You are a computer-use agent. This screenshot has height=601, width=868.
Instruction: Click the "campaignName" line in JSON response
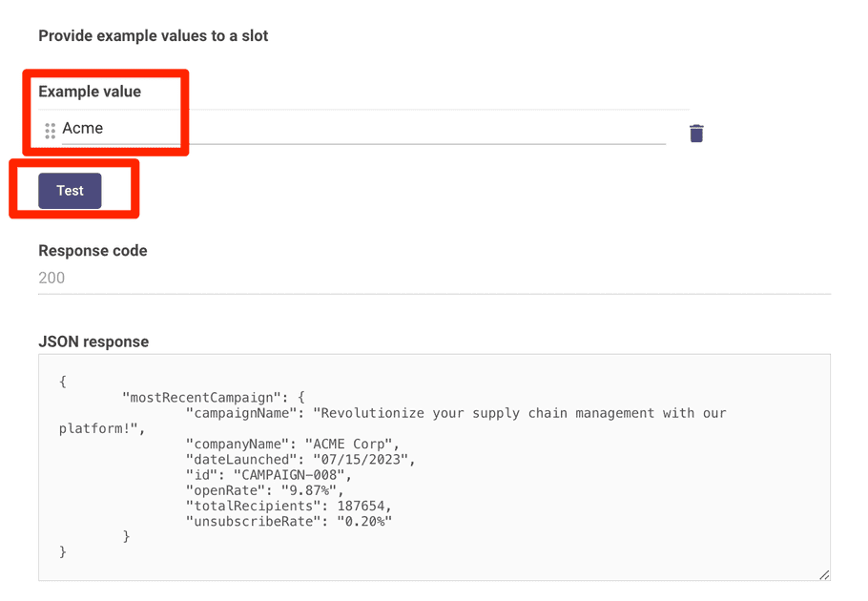tap(456, 413)
